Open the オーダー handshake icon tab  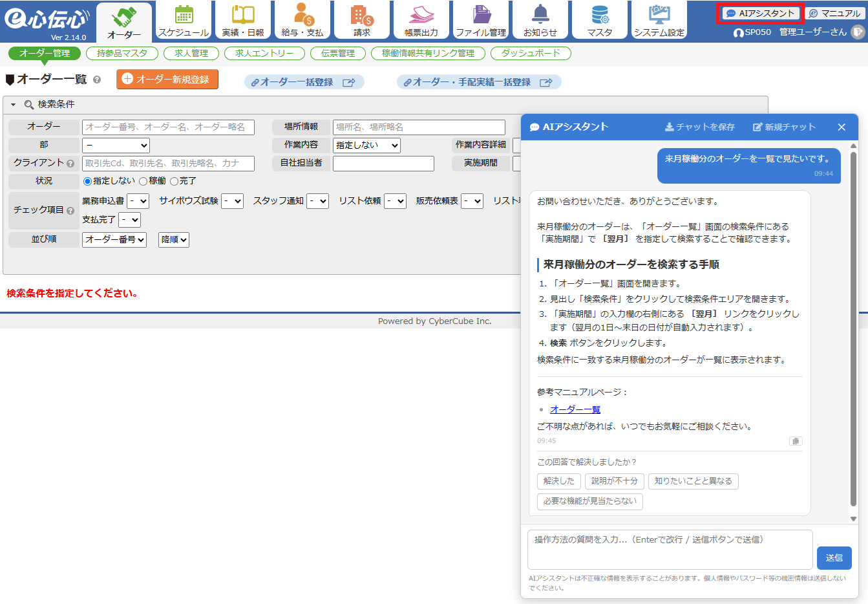(124, 22)
